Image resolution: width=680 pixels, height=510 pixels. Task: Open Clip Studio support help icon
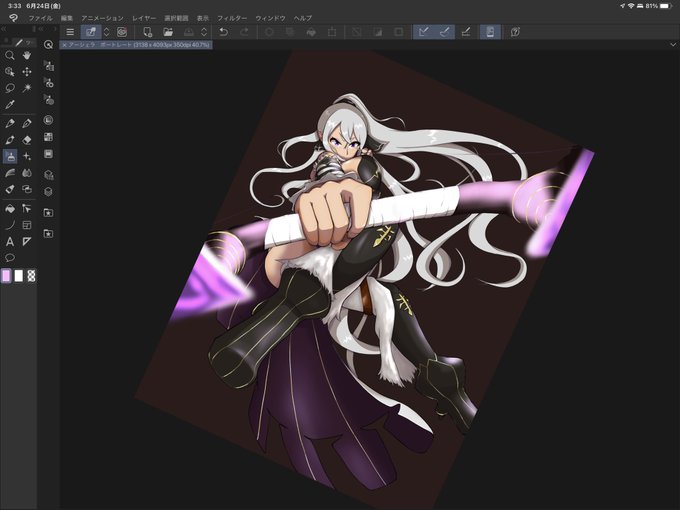coord(515,32)
